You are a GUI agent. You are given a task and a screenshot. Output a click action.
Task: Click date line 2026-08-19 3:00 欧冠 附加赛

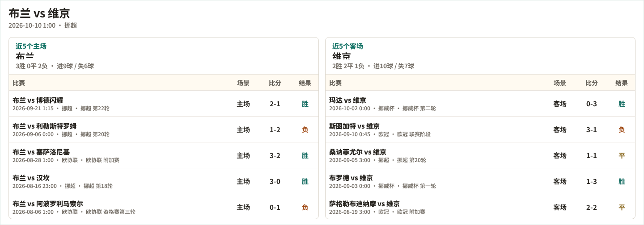[x=377, y=212]
